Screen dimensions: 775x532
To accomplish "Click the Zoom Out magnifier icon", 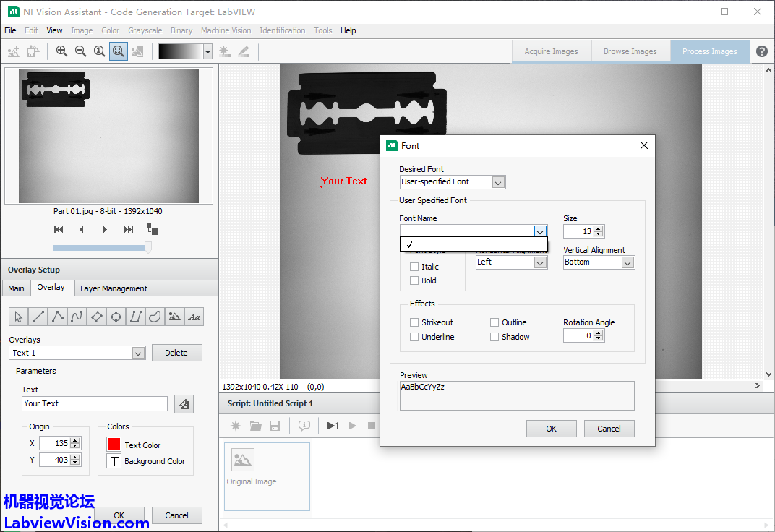I will (x=80, y=51).
